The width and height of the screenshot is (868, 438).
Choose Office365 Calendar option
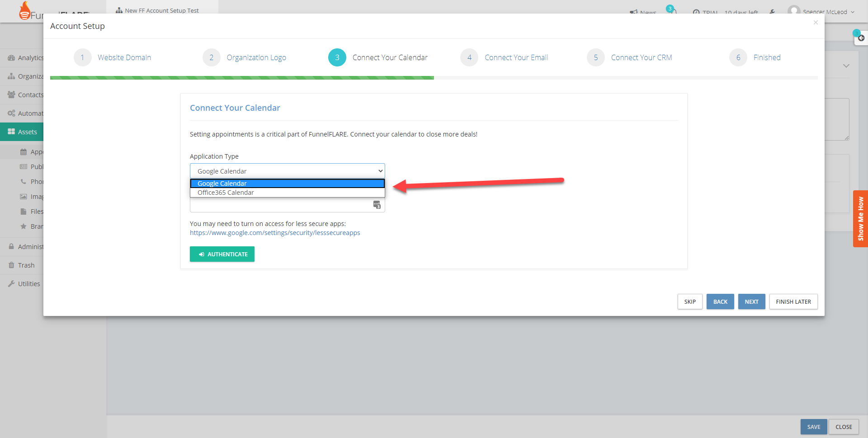(287, 193)
